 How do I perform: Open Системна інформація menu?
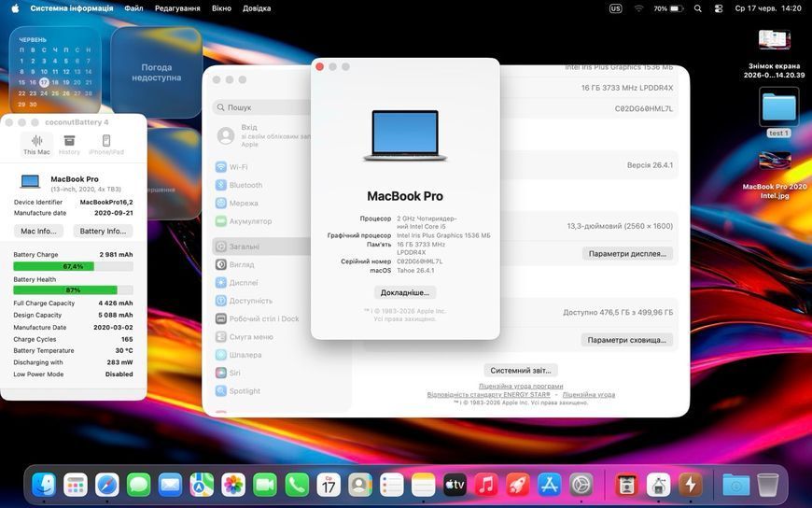click(72, 8)
